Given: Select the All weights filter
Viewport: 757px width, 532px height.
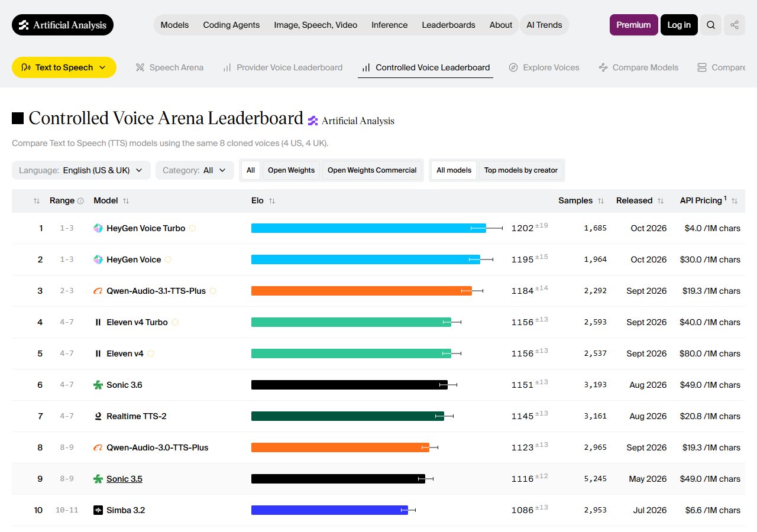Looking at the screenshot, I should (251, 170).
